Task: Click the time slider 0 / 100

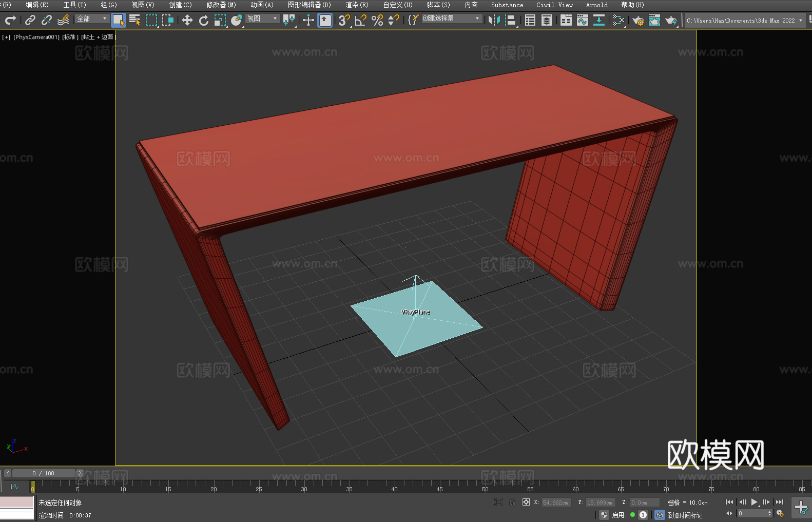Action: coord(44,473)
